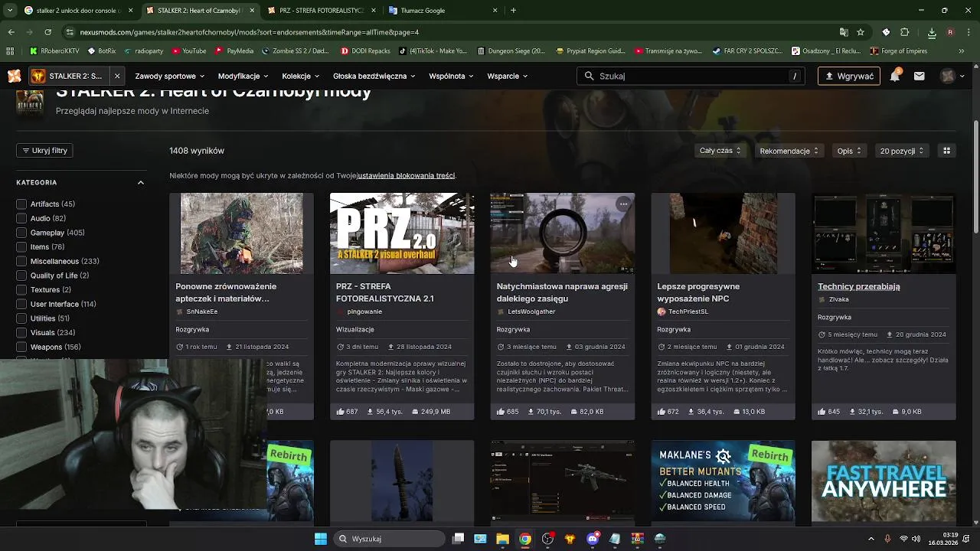980x551 pixels.
Task: Open 'Technicy przerabiają' mod link
Action: (x=858, y=286)
